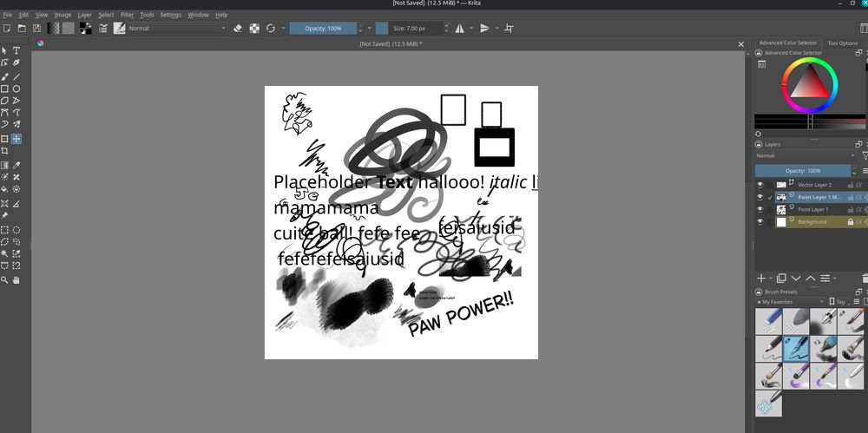Image resolution: width=868 pixels, height=433 pixels.
Task: Open the brush preset chooser
Action: (x=119, y=29)
